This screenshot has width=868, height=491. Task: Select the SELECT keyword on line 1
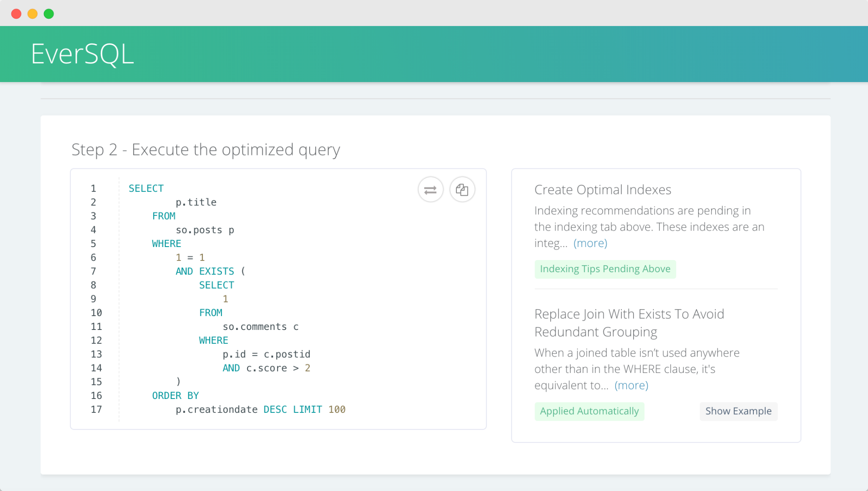click(x=145, y=188)
